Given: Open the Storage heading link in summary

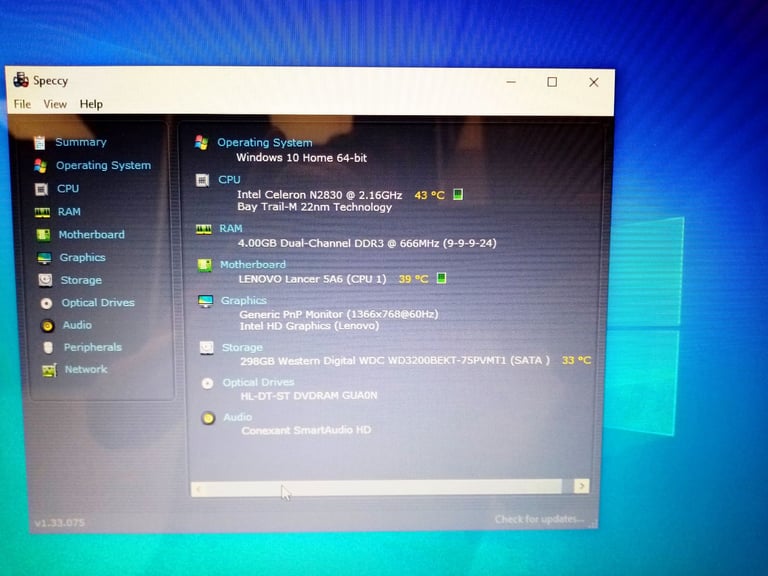Looking at the screenshot, I should pyautogui.click(x=242, y=347).
